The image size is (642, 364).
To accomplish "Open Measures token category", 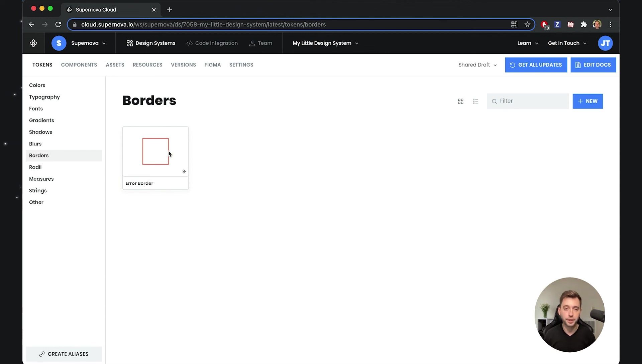I will point(64,179).
